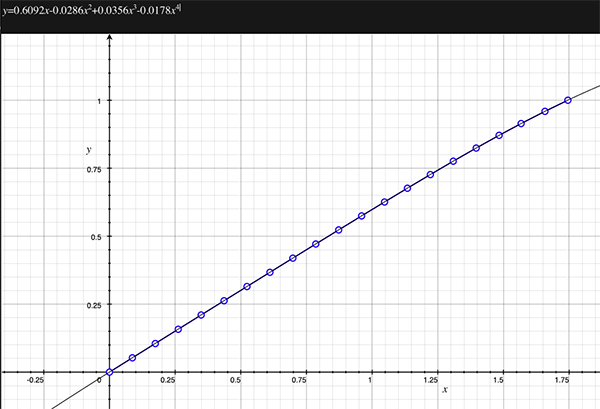600x409 pixels.
Task: Click the x-axis label "x"
Action: (445, 389)
